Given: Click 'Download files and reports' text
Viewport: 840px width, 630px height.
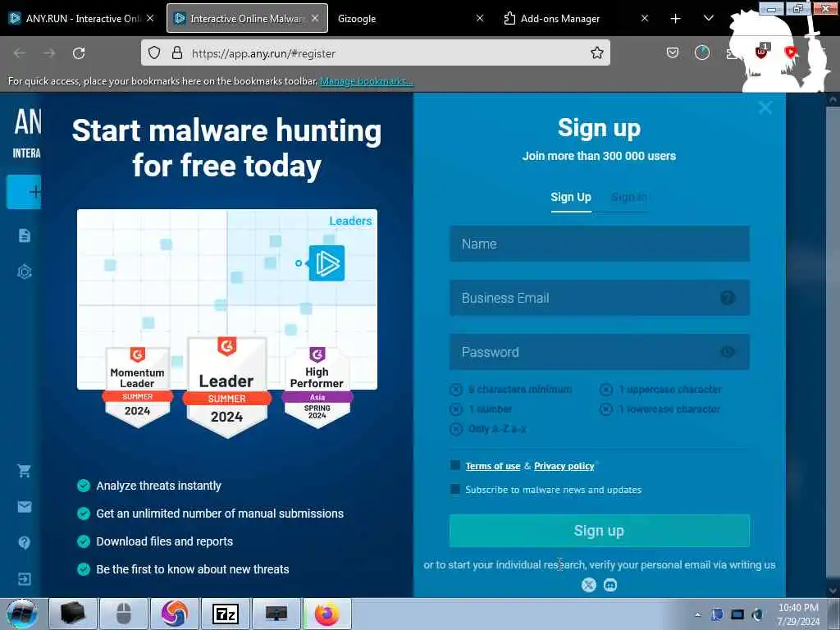Looking at the screenshot, I should pos(164,541).
